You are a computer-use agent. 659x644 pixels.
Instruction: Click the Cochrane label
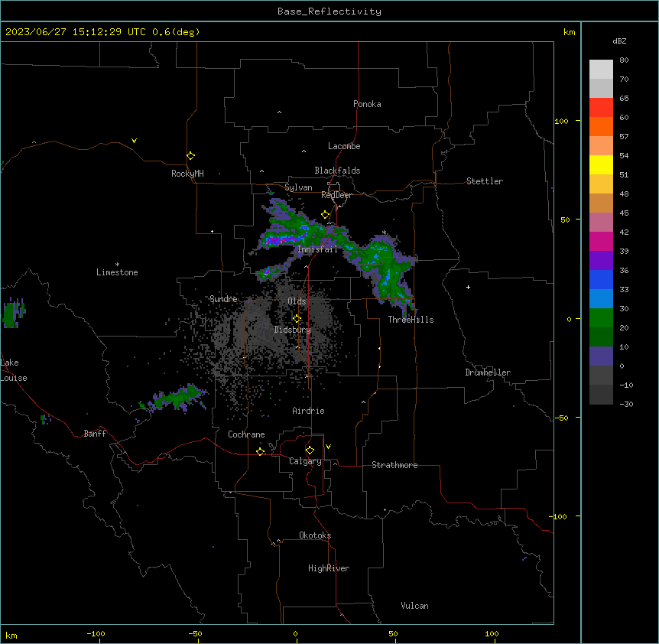246,434
